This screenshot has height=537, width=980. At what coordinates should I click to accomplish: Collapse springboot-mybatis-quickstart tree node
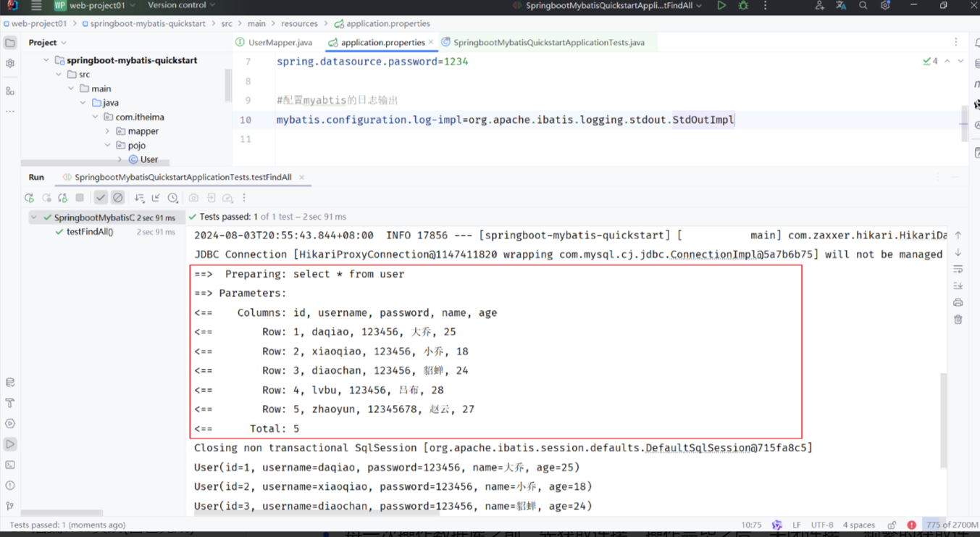46,60
